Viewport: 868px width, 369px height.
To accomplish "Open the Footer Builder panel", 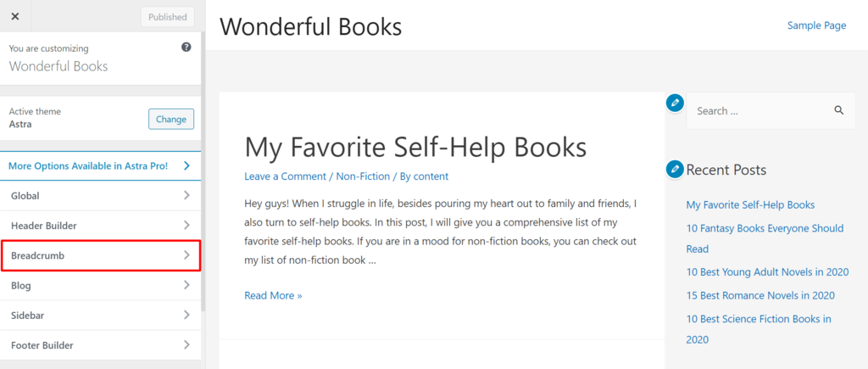I will click(x=100, y=345).
